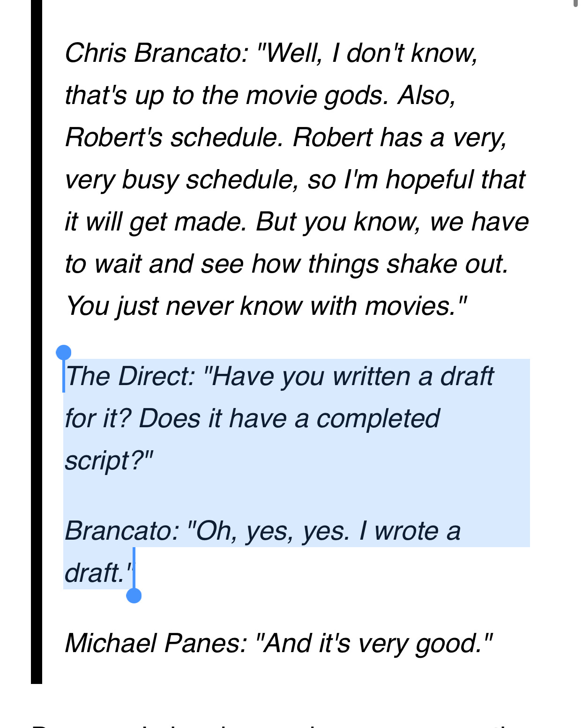Image resolution: width=582 pixels, height=728 pixels.
Task: Click the phrase "Have you written a draft"
Action: (352, 376)
